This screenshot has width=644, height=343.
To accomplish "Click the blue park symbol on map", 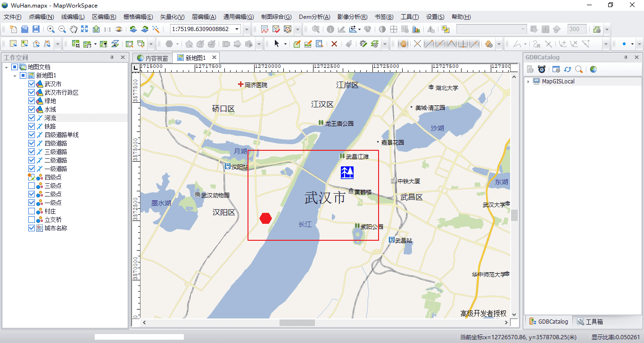I will (x=347, y=172).
